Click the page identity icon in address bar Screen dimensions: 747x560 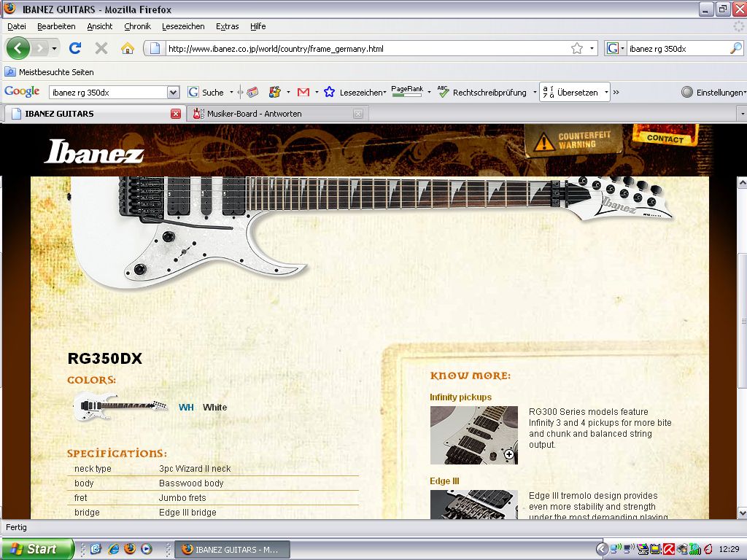tap(155, 48)
